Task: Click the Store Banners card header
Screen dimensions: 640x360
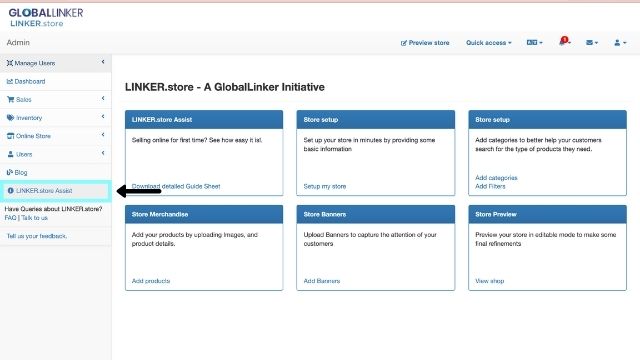Action: coord(376,214)
